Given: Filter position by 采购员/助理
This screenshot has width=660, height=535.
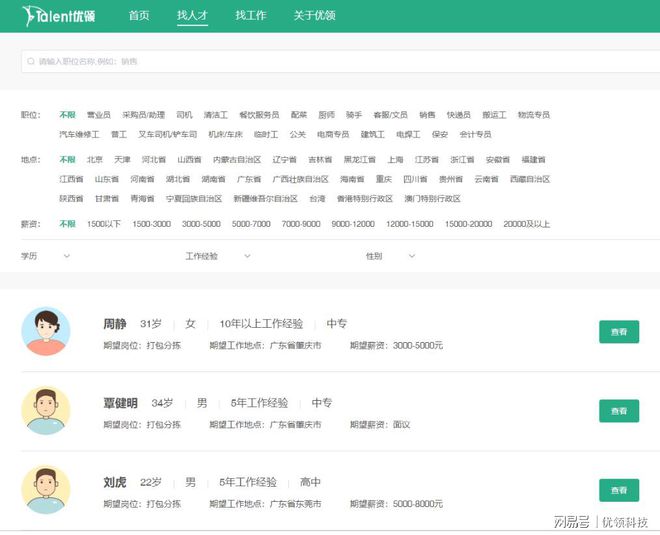Looking at the screenshot, I should pyautogui.click(x=144, y=114).
